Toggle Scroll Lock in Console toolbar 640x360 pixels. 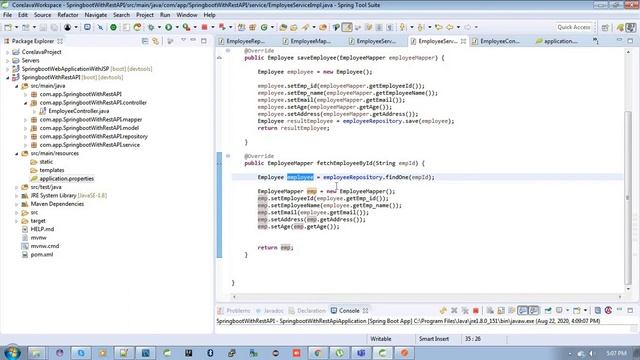tap(501, 311)
